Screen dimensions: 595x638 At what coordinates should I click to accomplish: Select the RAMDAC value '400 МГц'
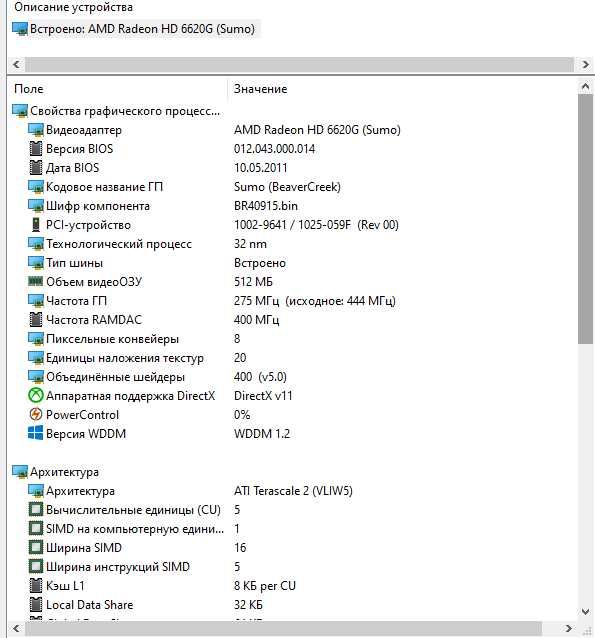(x=256, y=320)
